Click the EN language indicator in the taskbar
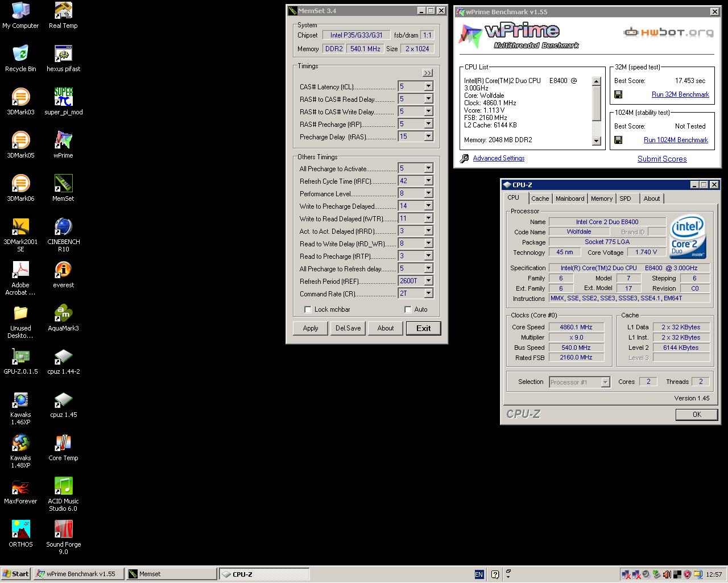 point(479,574)
